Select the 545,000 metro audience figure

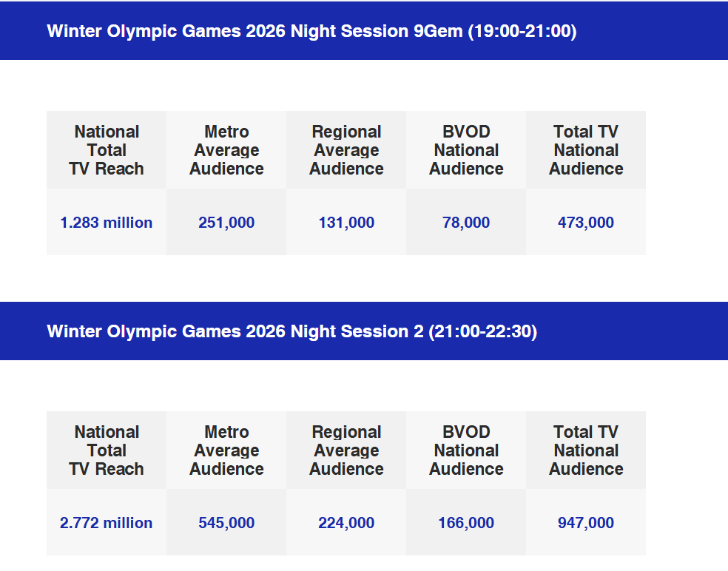226,523
